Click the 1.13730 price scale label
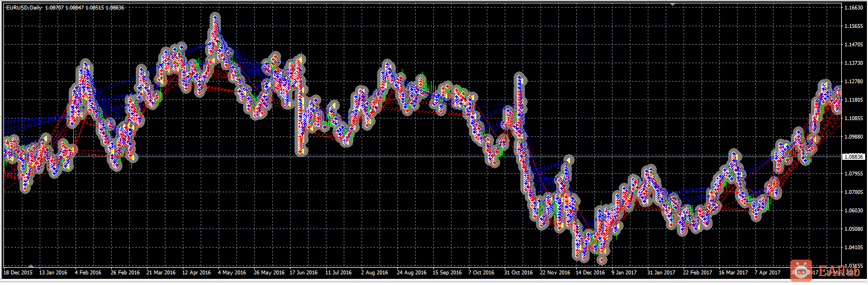 (853, 63)
